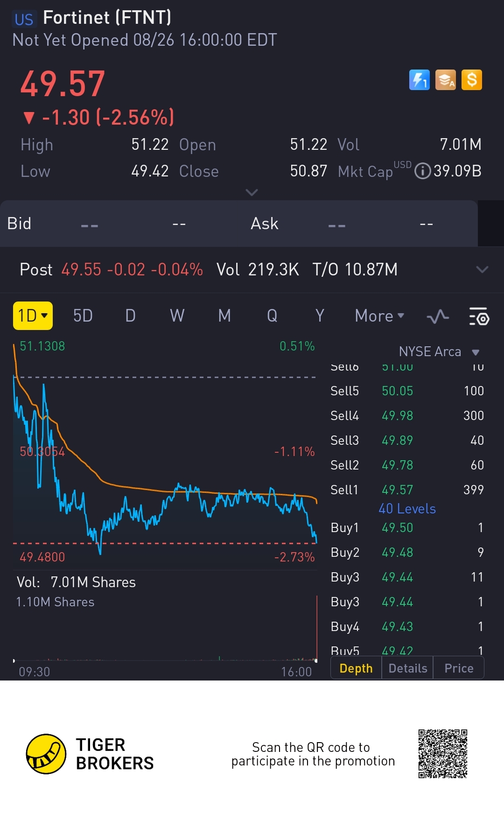The image size is (504, 828).
Task: Open the chart indicator waveform icon
Action: (437, 317)
